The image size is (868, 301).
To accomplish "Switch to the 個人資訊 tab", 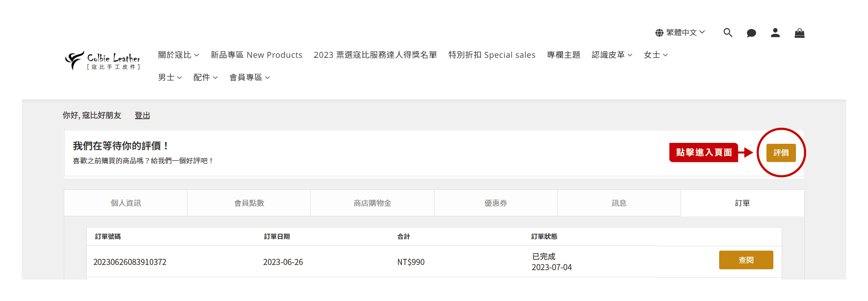I will pos(125,203).
